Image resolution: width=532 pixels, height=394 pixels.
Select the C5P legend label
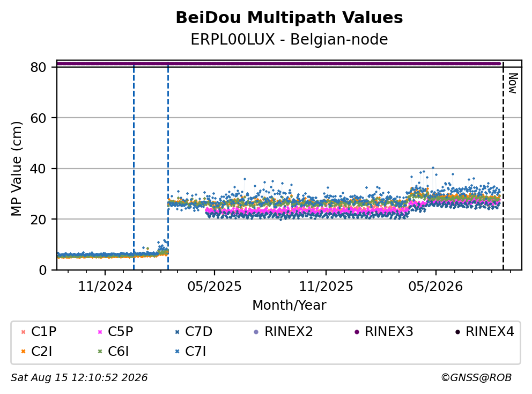(x=121, y=332)
